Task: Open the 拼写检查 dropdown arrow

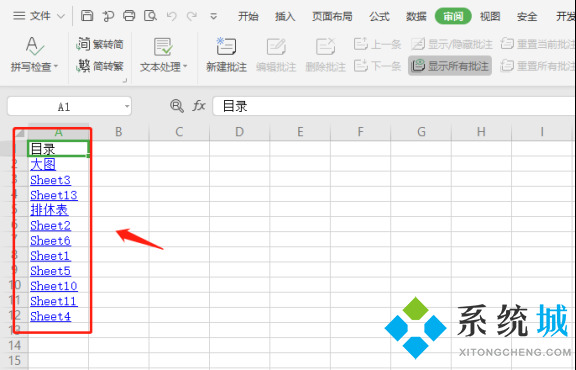Action: click(56, 67)
